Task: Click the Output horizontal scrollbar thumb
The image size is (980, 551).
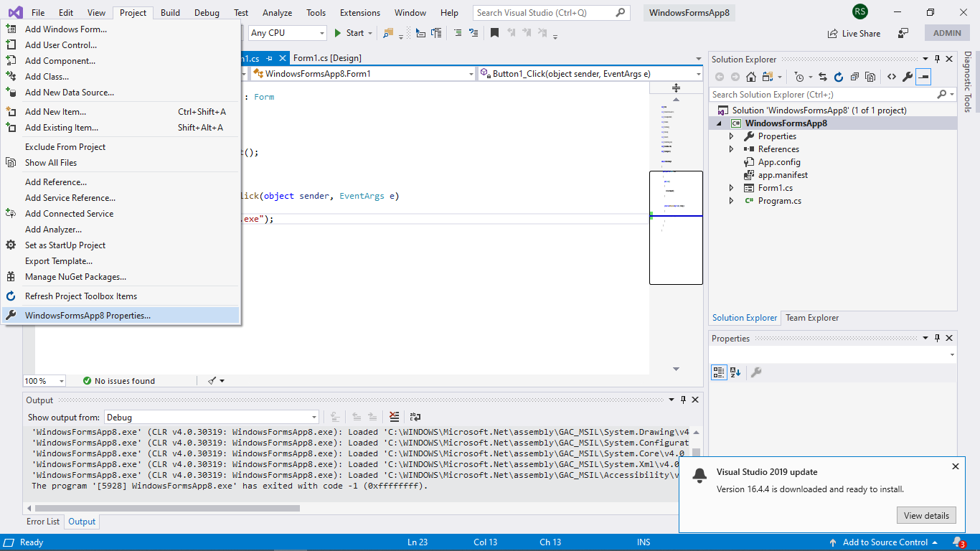Action: pos(166,508)
